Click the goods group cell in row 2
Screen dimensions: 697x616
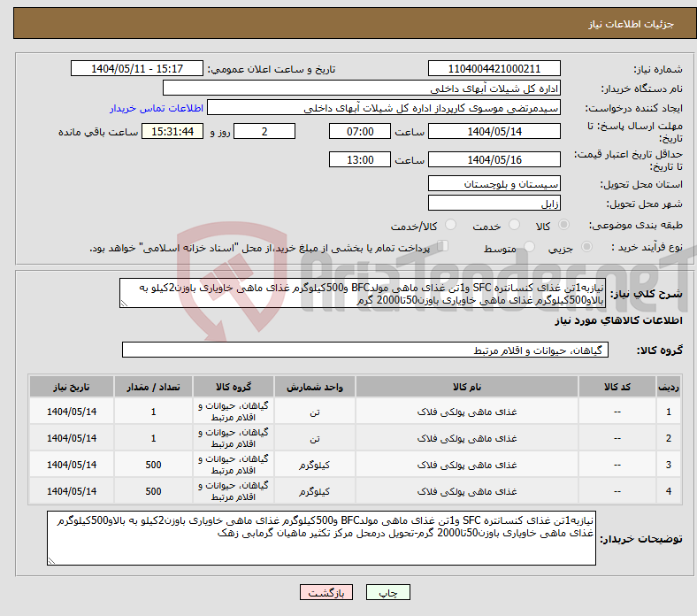pos(234,438)
